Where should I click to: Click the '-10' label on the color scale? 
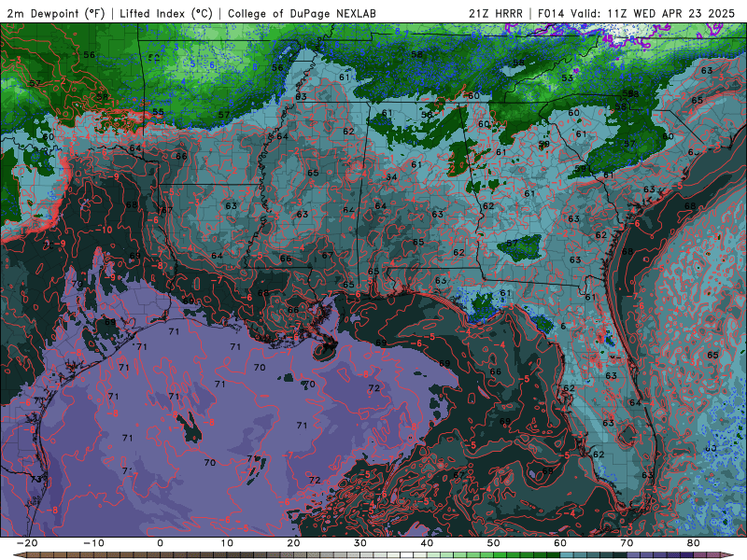click(x=93, y=543)
